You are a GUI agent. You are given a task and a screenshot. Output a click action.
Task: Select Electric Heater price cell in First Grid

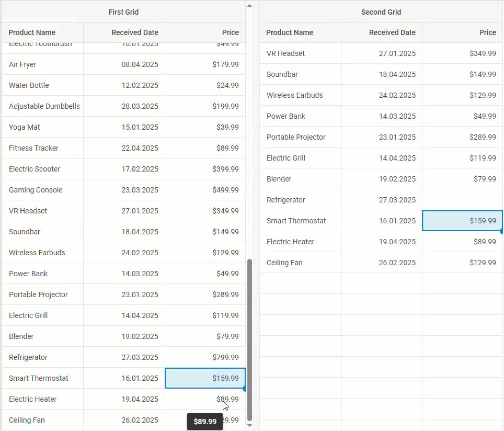pyautogui.click(x=205, y=399)
